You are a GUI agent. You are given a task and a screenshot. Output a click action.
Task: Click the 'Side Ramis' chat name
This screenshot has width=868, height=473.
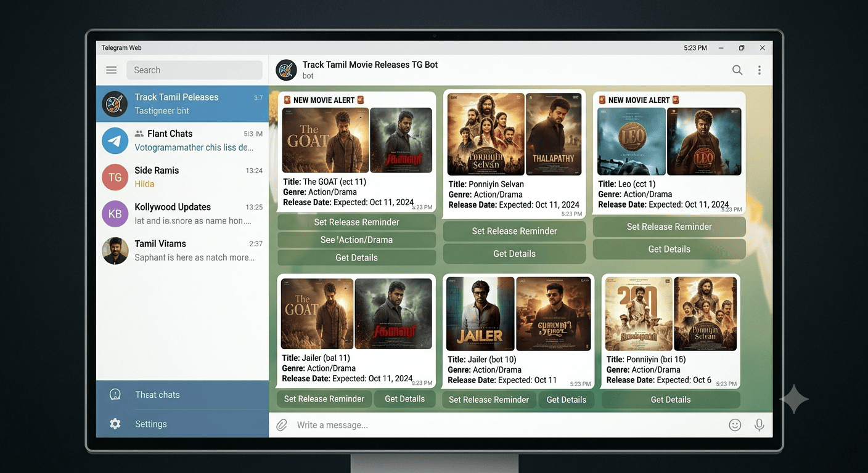click(157, 171)
